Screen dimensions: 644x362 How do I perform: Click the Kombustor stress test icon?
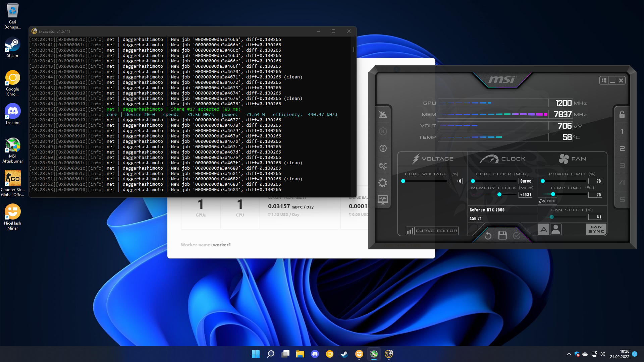[383, 131]
